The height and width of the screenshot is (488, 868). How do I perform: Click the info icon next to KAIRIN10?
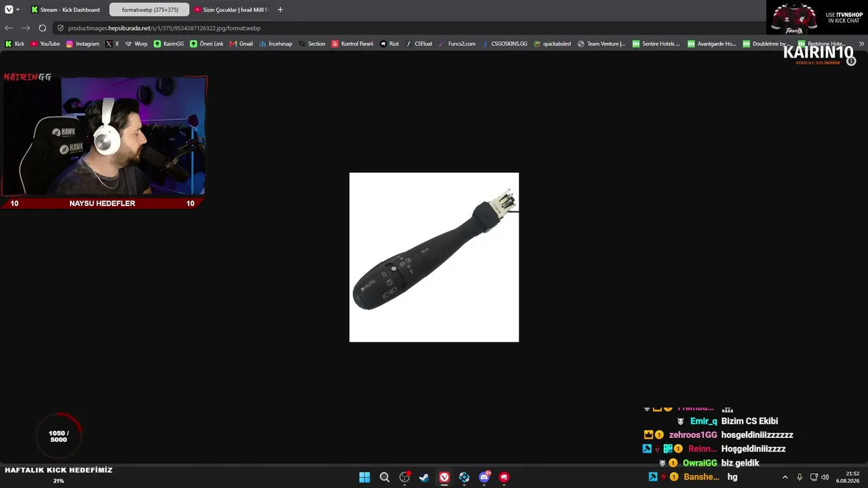(851, 61)
